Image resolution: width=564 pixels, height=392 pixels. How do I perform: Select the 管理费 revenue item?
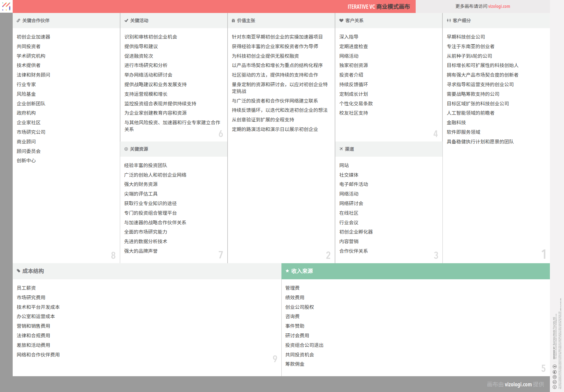292,288
